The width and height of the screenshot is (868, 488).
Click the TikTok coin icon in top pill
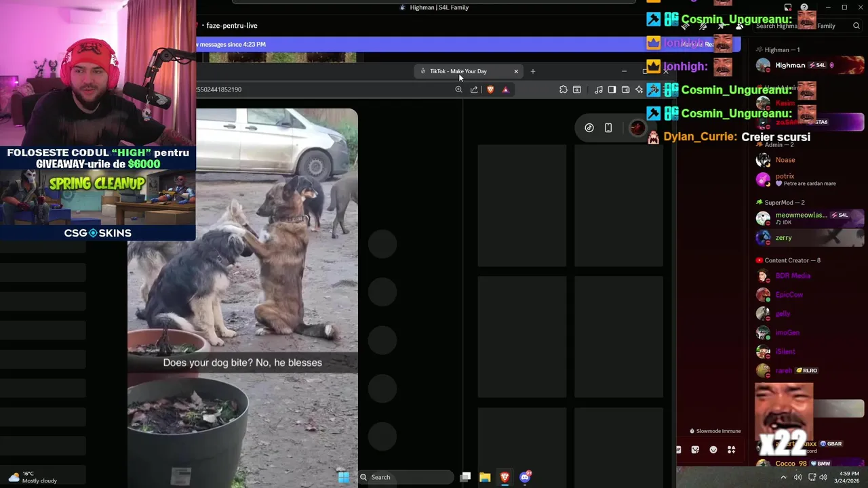(x=589, y=128)
